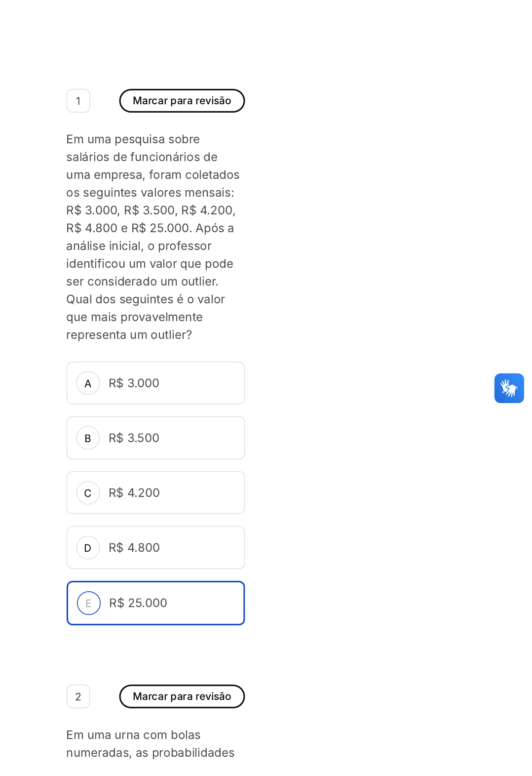This screenshot has height=776, width=532.
Task: Click the line starting "Em uma pesquisa sobre"
Action: point(133,139)
